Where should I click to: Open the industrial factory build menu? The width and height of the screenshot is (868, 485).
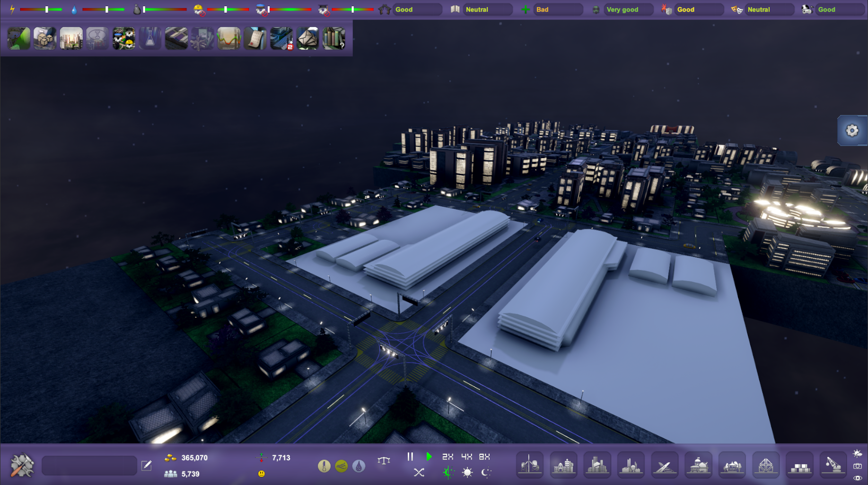[x=631, y=465]
